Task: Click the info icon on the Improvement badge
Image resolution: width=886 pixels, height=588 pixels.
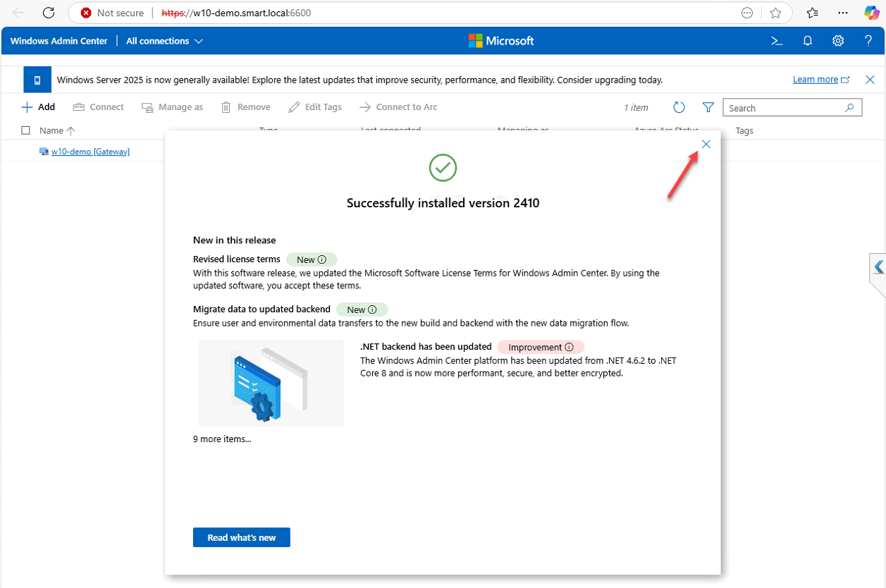Action: point(570,347)
